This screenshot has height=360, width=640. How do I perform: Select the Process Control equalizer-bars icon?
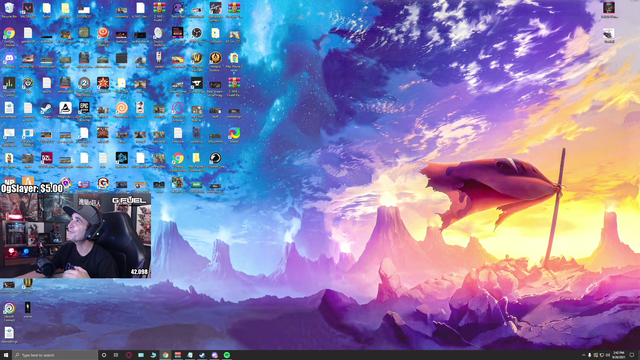9,83
